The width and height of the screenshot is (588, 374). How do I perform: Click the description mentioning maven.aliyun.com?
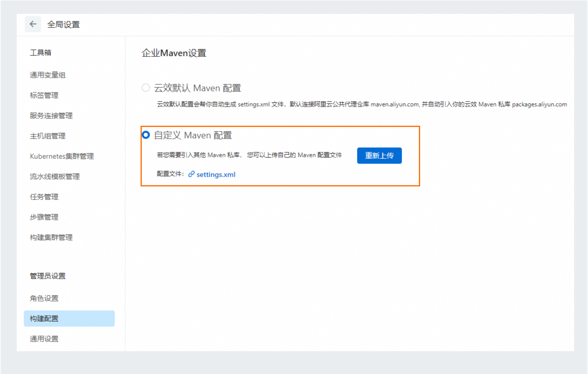coord(362,104)
